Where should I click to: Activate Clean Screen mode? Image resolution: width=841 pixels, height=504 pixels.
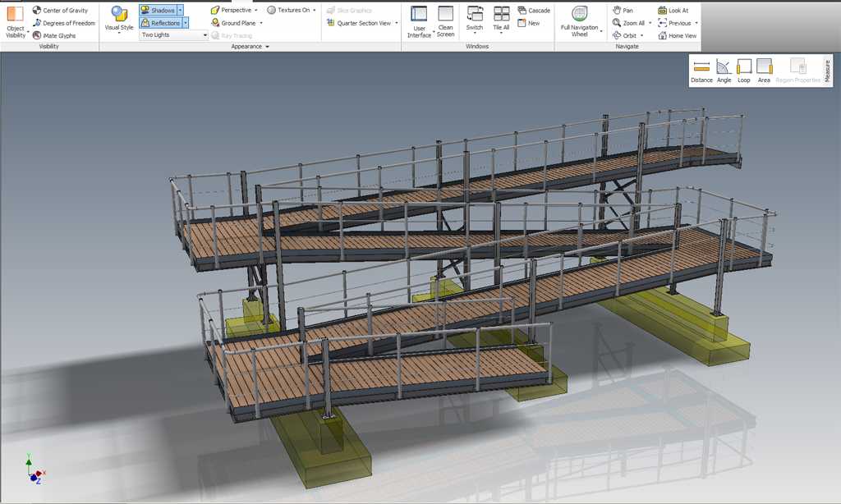pyautogui.click(x=446, y=21)
